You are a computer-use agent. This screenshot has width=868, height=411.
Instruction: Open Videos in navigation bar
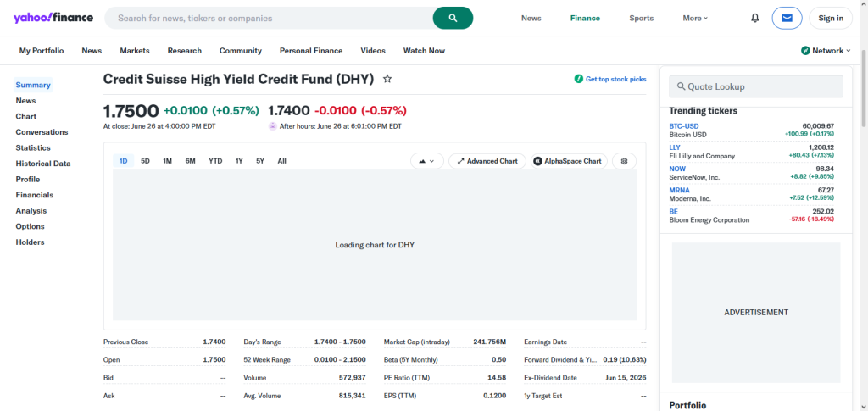pos(373,50)
